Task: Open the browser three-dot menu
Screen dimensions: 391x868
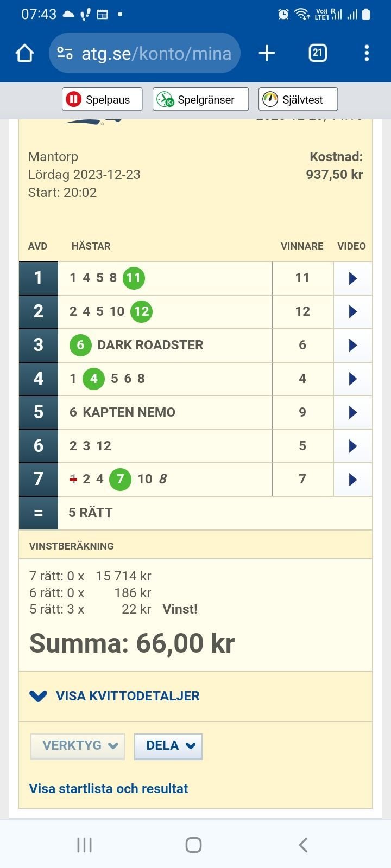Action: [x=367, y=53]
